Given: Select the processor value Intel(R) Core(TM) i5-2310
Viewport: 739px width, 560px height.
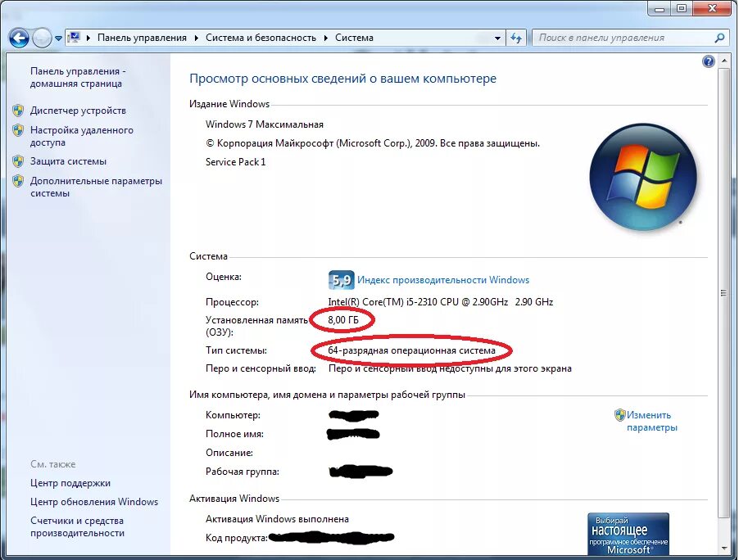Looking at the screenshot, I should coord(441,302).
